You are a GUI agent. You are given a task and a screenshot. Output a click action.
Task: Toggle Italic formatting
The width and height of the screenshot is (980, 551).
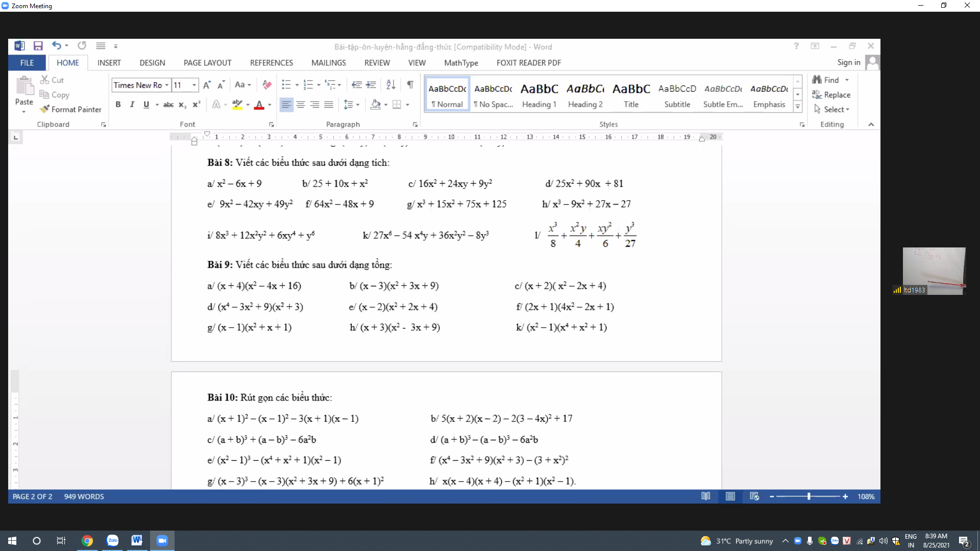(132, 105)
